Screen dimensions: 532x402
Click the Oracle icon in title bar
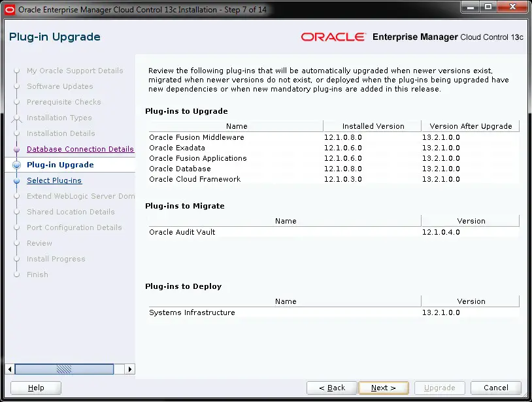point(10,10)
